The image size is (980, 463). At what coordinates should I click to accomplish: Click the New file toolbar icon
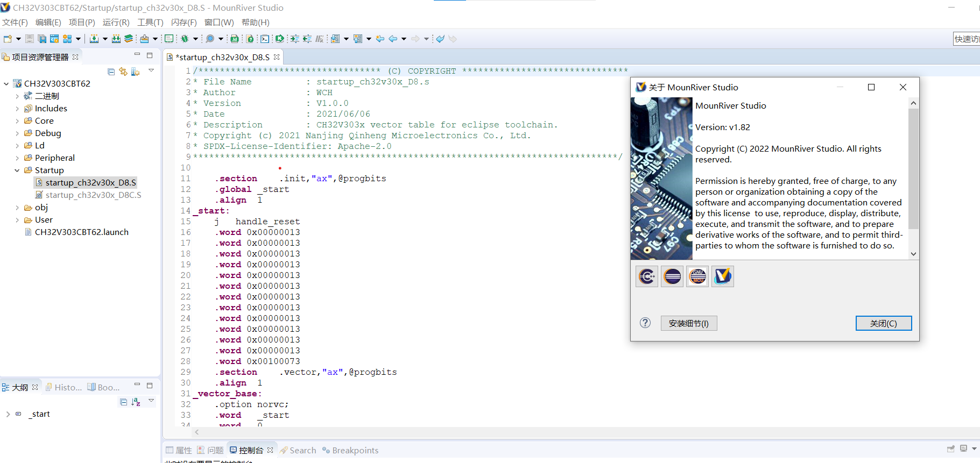[8, 39]
